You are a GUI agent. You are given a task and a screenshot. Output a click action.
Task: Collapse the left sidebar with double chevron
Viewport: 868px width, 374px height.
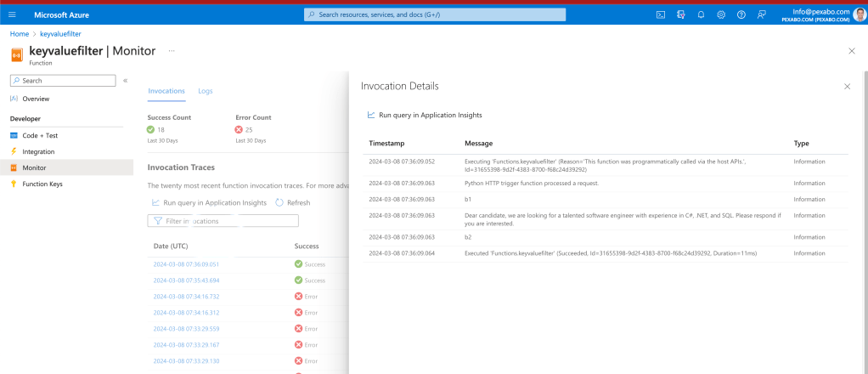click(x=126, y=81)
